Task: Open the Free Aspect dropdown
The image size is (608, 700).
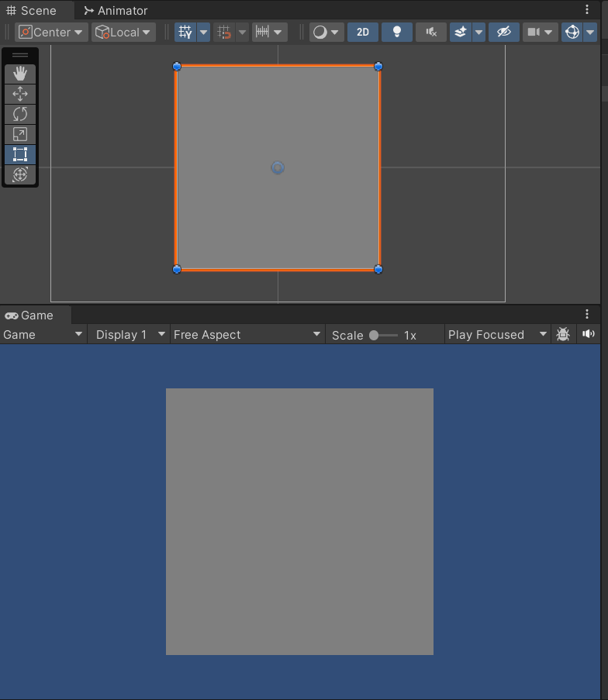Action: click(247, 334)
